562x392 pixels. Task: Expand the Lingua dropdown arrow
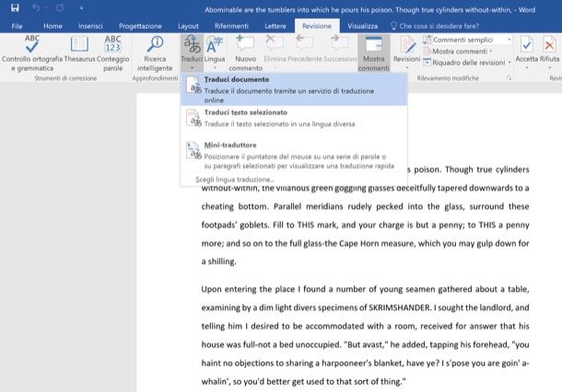pyautogui.click(x=215, y=68)
